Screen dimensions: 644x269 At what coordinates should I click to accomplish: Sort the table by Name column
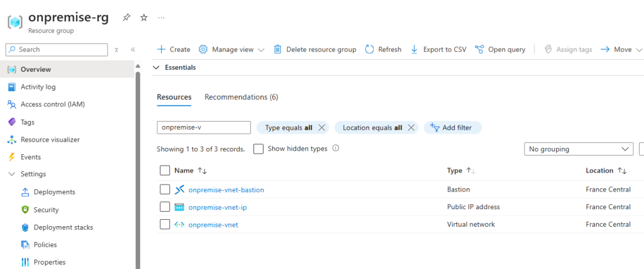point(191,170)
